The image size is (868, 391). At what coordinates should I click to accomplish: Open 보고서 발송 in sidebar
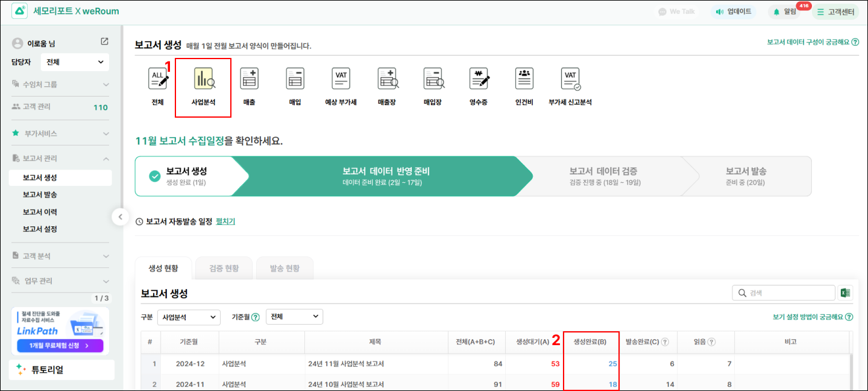[40, 195]
